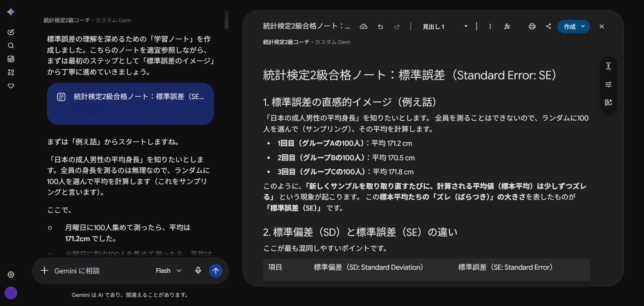This screenshot has width=644, height=306.
Task: Click the microphone voice input icon
Action: pos(198,270)
